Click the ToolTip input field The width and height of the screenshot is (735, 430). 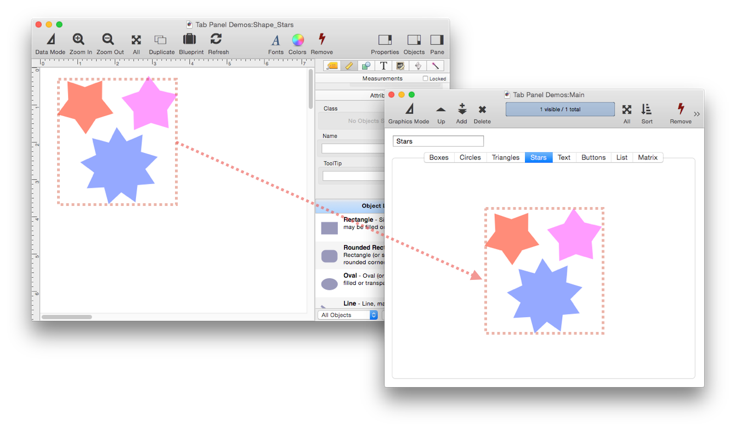pyautogui.click(x=353, y=176)
